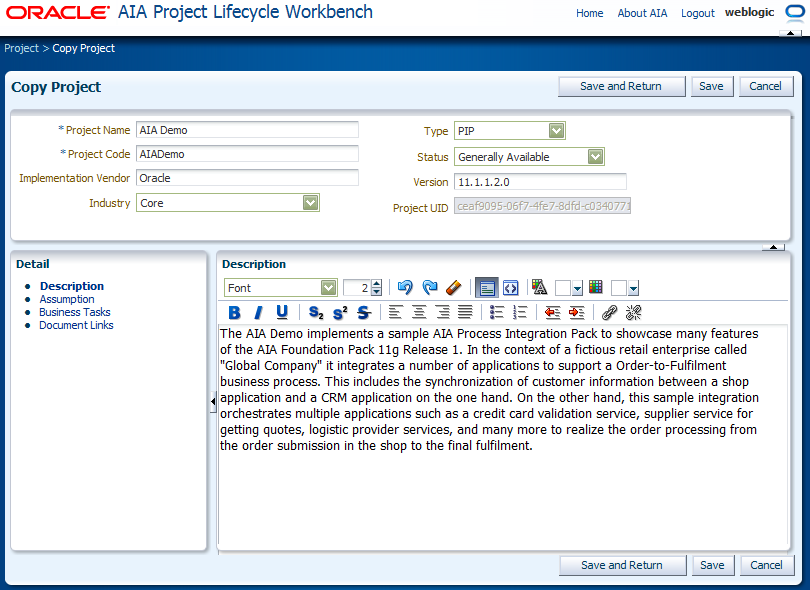Image resolution: width=810 pixels, height=590 pixels.
Task: Click the top Cancel button
Action: pyautogui.click(x=766, y=86)
